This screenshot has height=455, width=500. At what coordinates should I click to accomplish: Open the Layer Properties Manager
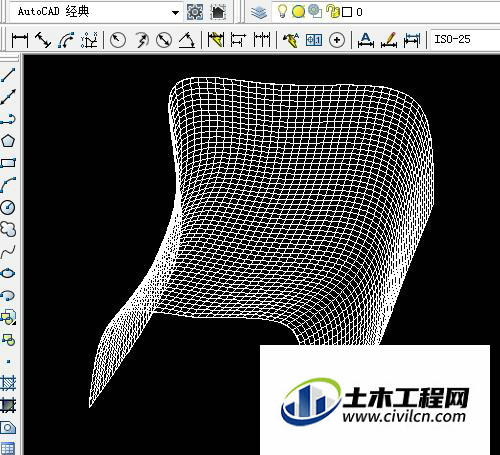(x=259, y=12)
